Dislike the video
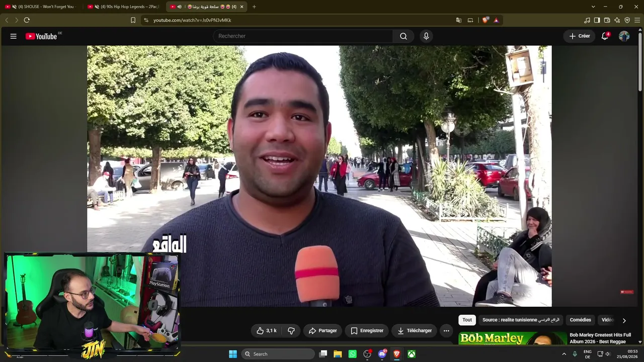This screenshot has height=362, width=644. [x=291, y=330]
